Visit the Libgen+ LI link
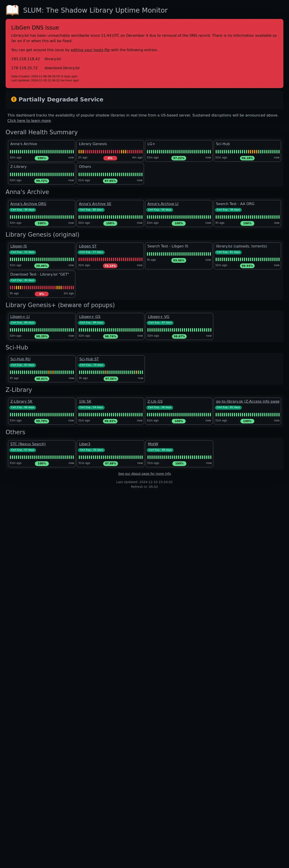 pyautogui.click(x=20, y=317)
